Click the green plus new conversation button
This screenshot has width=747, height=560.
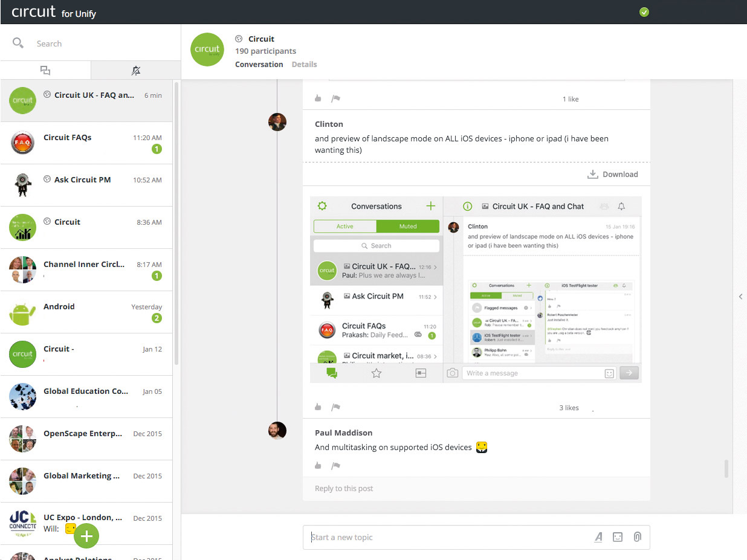click(86, 536)
